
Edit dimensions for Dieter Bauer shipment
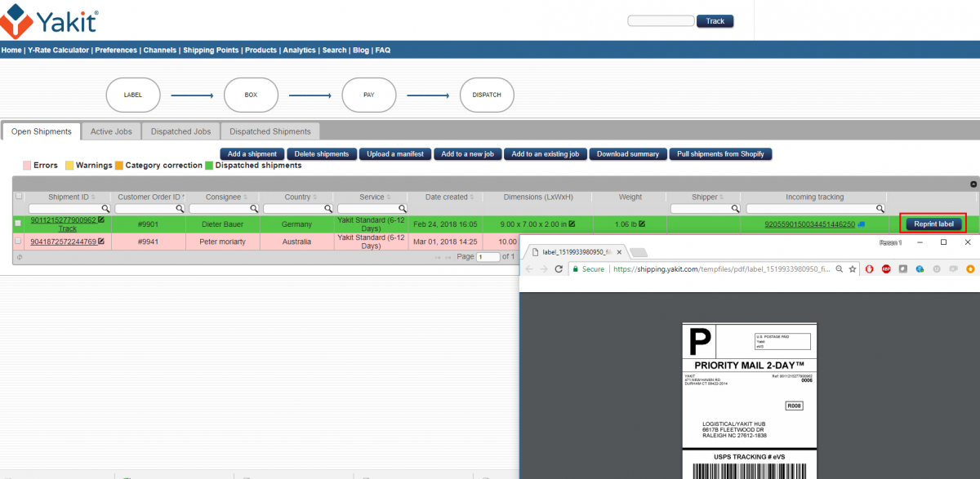click(572, 224)
